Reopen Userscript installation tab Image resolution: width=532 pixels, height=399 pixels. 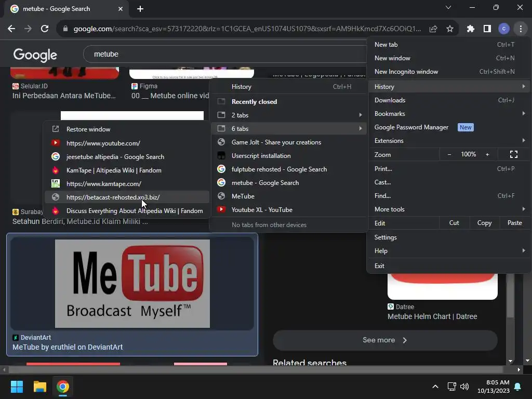click(x=289, y=156)
